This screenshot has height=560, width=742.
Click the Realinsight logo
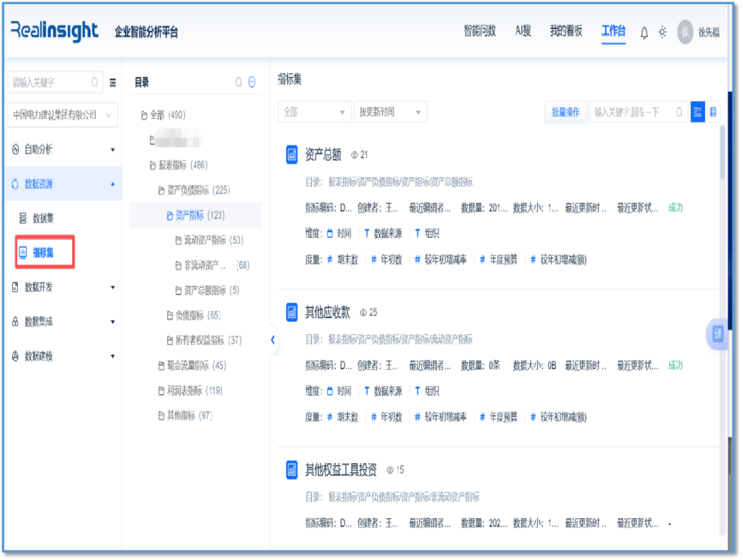pos(54,31)
